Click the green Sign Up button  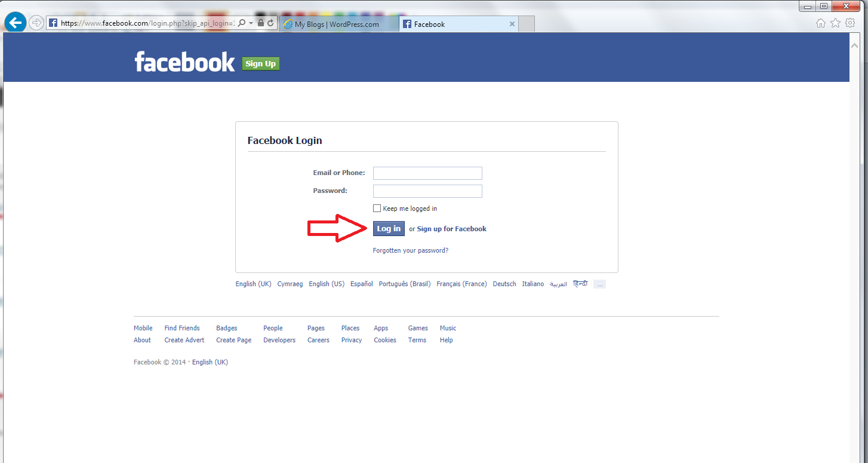pos(261,64)
